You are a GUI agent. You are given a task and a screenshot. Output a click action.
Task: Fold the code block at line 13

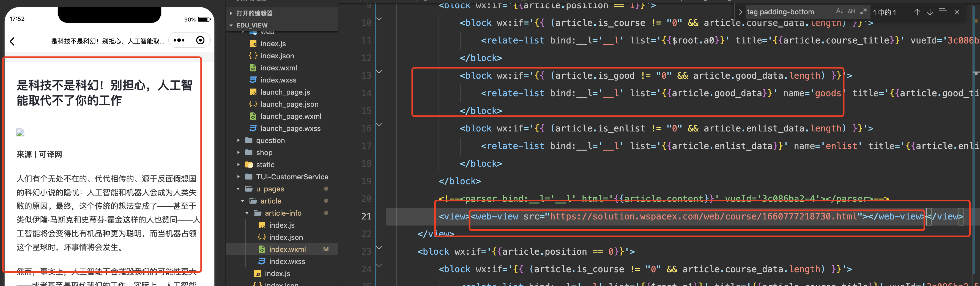(x=379, y=71)
